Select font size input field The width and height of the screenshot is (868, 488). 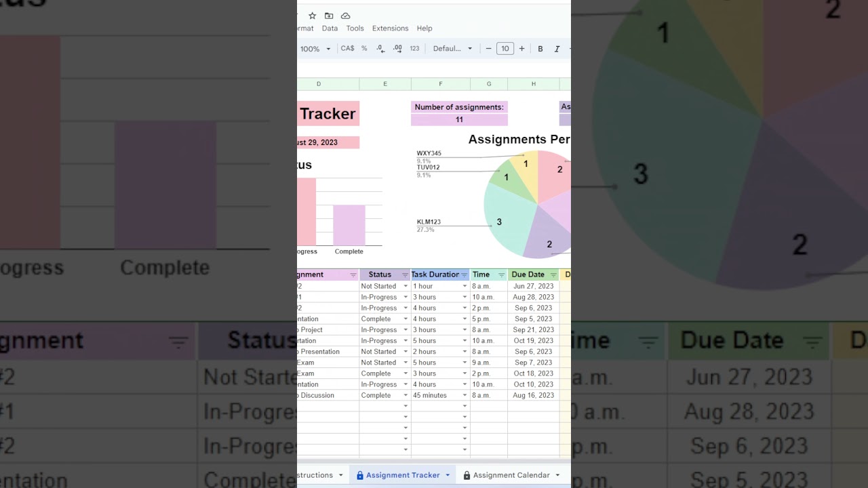(x=505, y=49)
